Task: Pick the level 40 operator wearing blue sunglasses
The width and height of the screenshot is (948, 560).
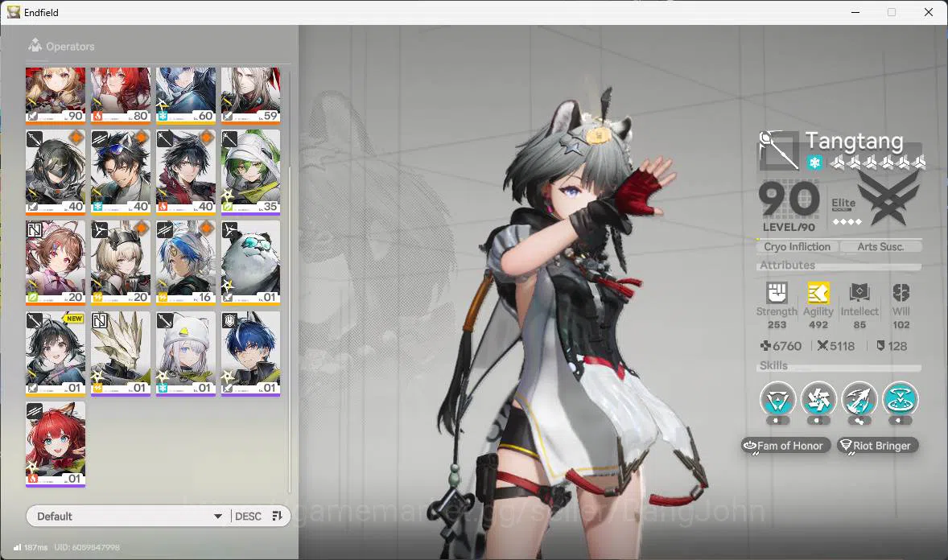Action: tap(121, 172)
